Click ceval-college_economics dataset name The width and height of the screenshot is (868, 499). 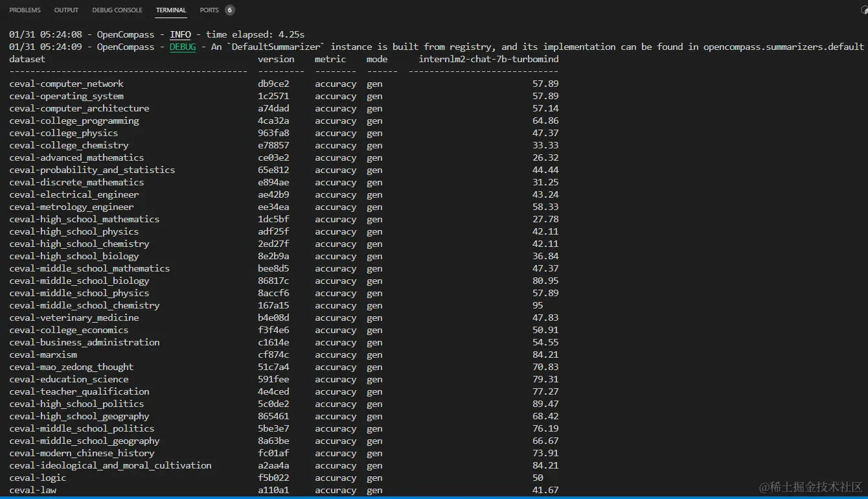[x=69, y=330]
